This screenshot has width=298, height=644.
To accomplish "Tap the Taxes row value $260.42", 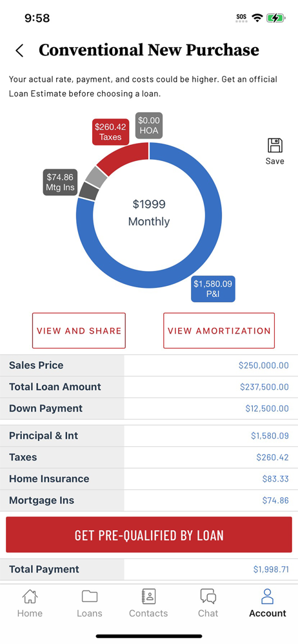I will click(272, 457).
